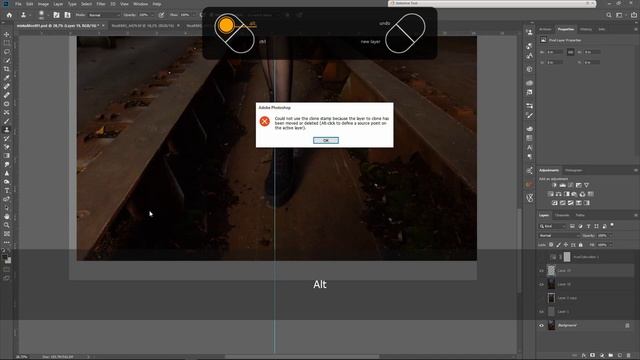Click OK in the Adobe Photoshop dialog
640x360 pixels.
[326, 140]
